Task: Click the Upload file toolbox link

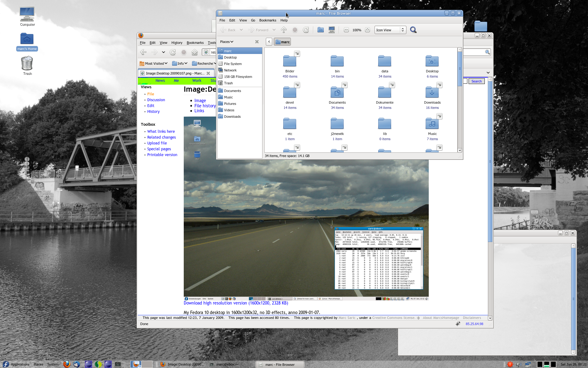Action: point(157,143)
